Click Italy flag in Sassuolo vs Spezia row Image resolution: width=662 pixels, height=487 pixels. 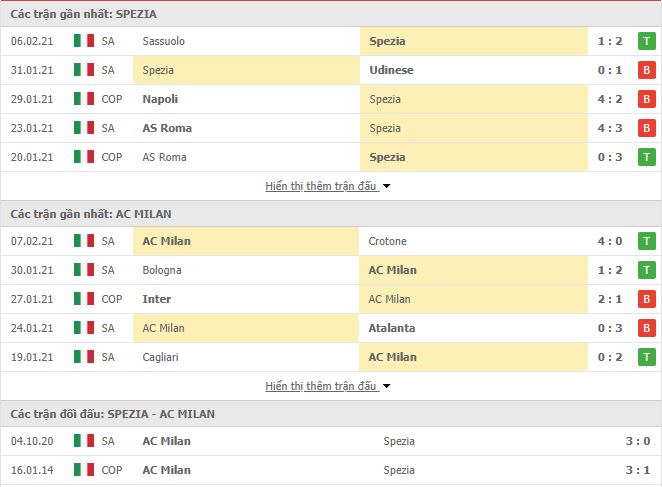(x=84, y=41)
